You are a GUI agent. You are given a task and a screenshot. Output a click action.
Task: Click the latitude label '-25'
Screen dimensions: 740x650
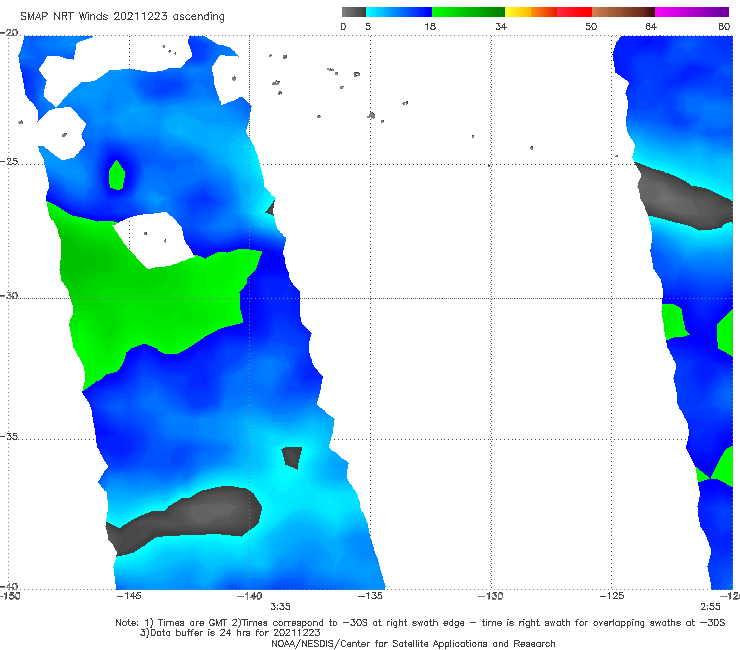pos(9,161)
